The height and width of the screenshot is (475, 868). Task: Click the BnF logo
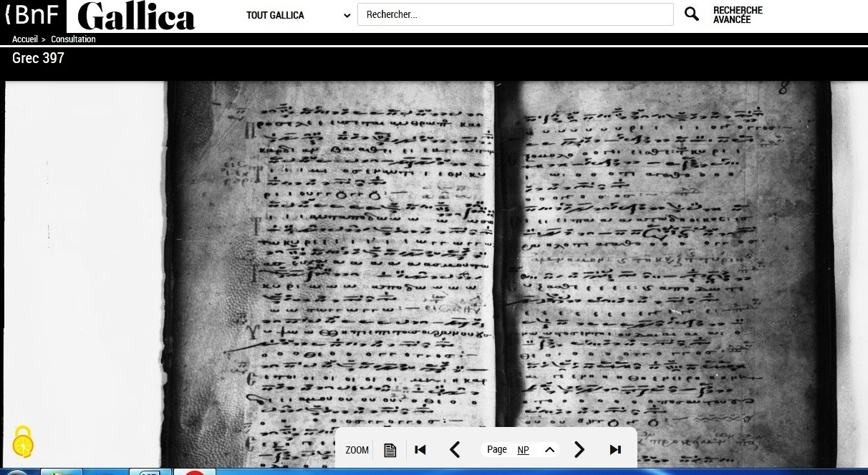[x=33, y=15]
